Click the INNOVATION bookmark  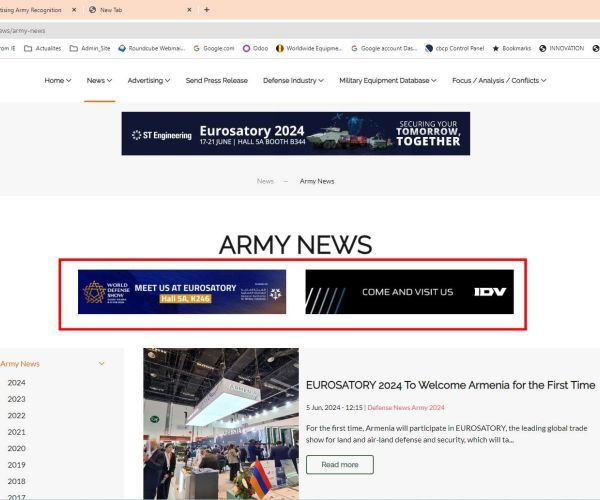(566, 47)
